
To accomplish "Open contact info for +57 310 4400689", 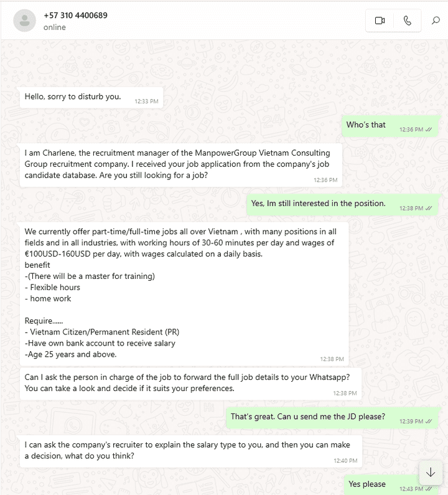I will [75, 15].
